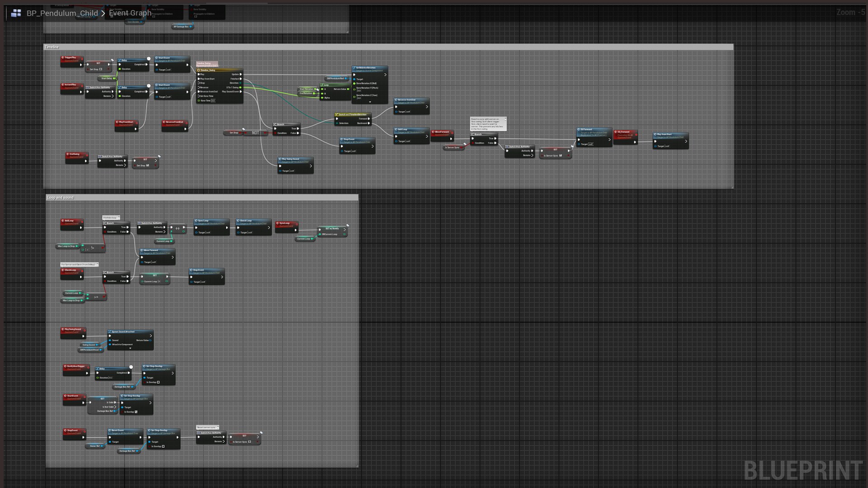Click the clock icon on the top Delay node
Image resolution: width=868 pixels, height=488 pixels.
[x=148, y=59]
